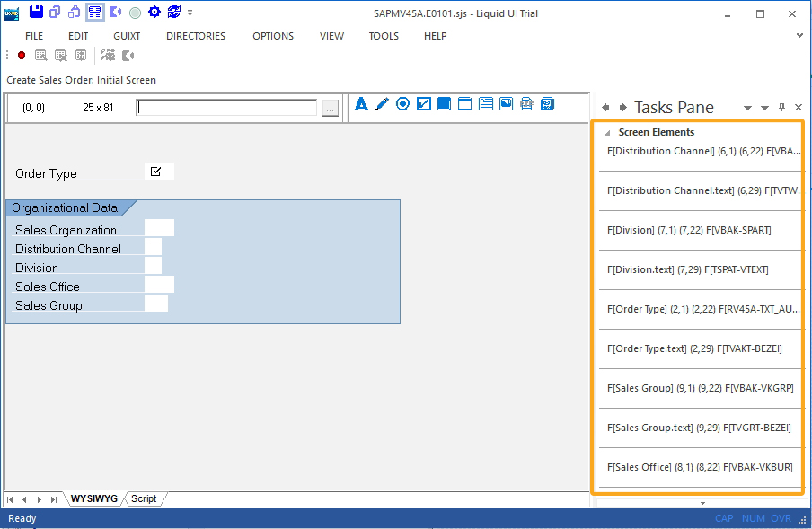Select the image element tool
This screenshot has width=812, height=529.
pyautogui.click(x=507, y=104)
